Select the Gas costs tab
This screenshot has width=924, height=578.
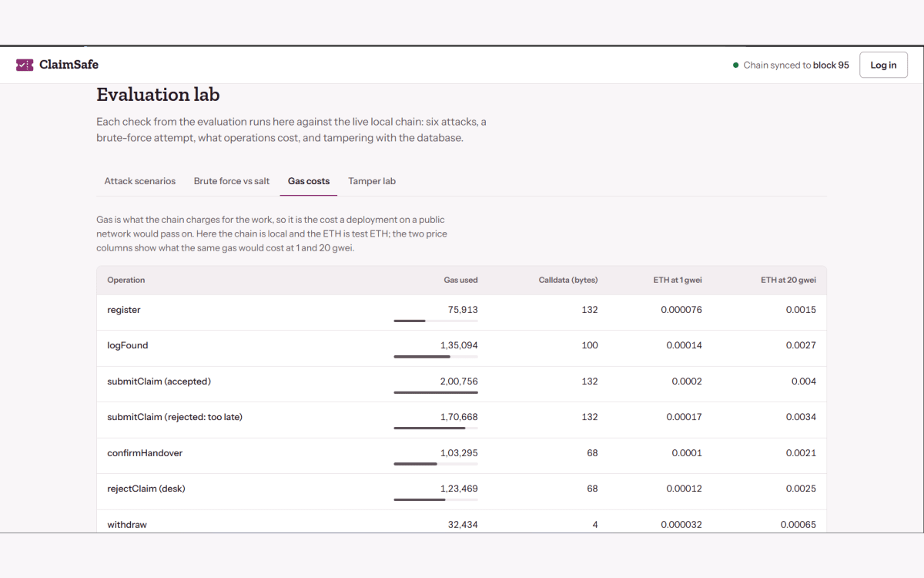pos(309,181)
